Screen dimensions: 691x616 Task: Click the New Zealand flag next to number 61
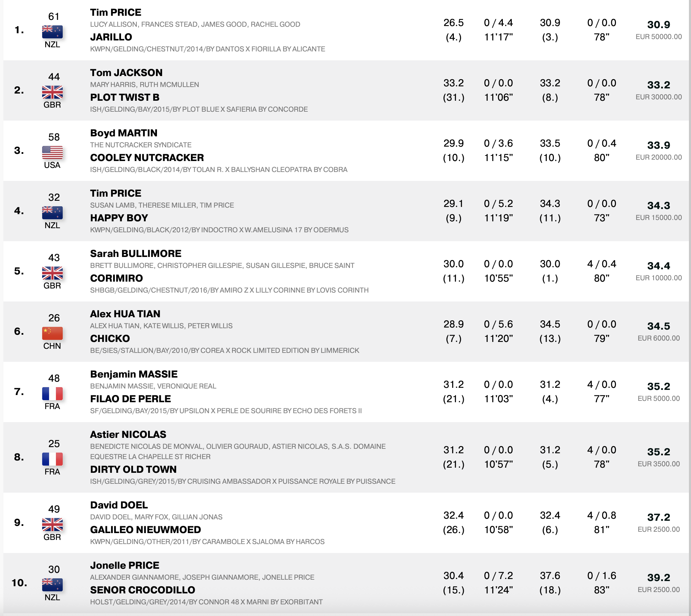(52, 32)
